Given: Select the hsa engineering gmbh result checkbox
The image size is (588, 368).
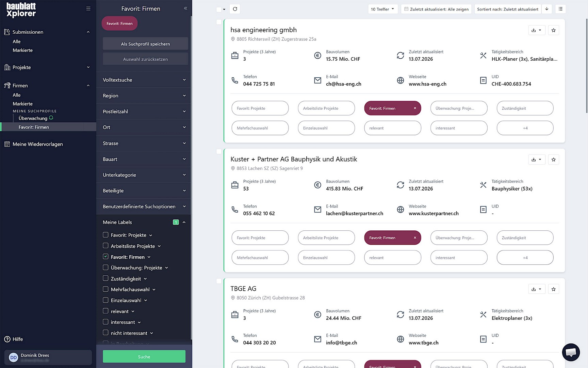Looking at the screenshot, I should [219, 22].
